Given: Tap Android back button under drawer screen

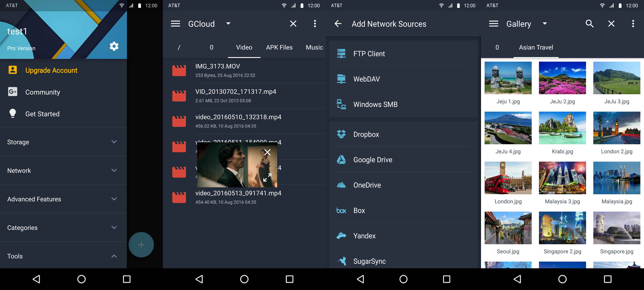Looking at the screenshot, I should (x=36, y=279).
